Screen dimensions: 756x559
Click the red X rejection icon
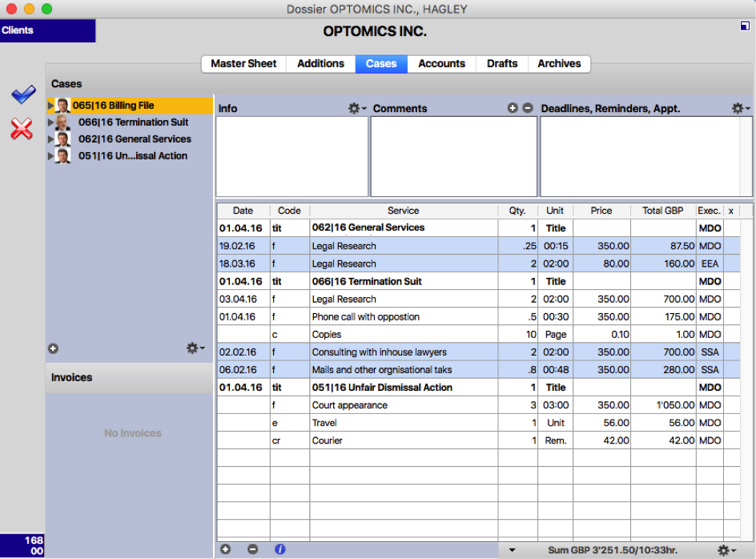(x=22, y=129)
